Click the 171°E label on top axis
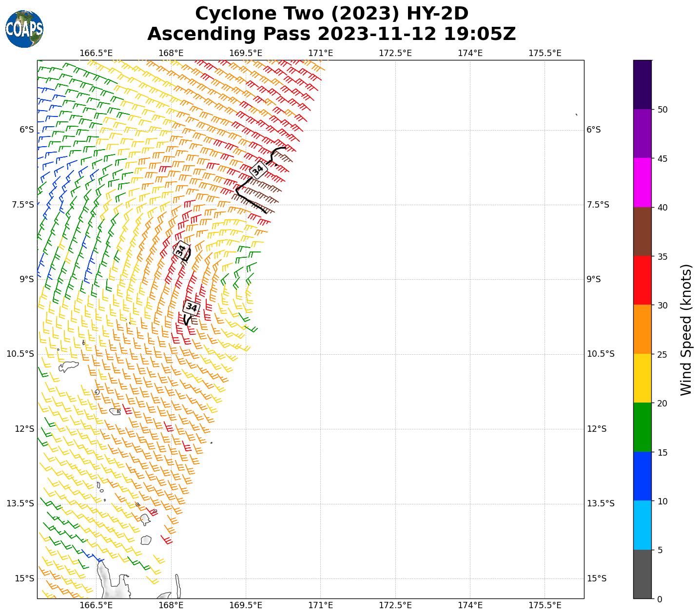Screen dimensions: 700x616 point(321,53)
